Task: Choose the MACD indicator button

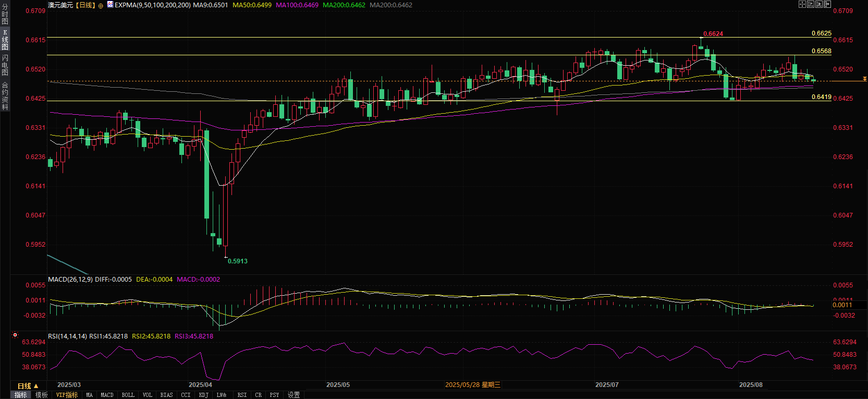Action: coord(107,395)
